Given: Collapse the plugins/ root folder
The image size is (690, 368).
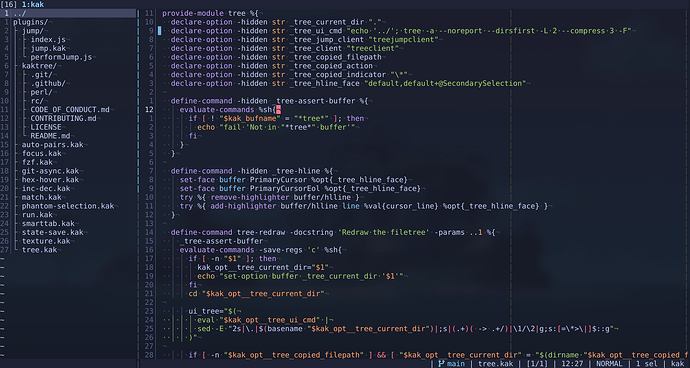Looking at the screenshot, I should [30, 22].
